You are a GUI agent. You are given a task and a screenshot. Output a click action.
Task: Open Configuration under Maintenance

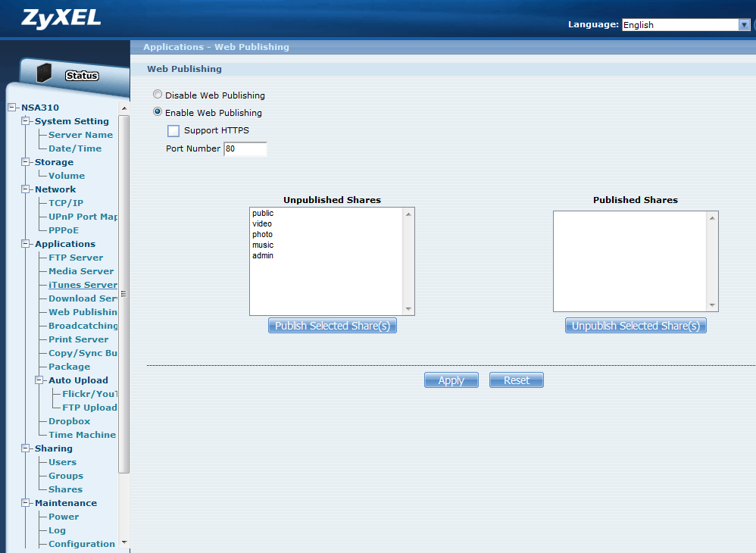82,544
